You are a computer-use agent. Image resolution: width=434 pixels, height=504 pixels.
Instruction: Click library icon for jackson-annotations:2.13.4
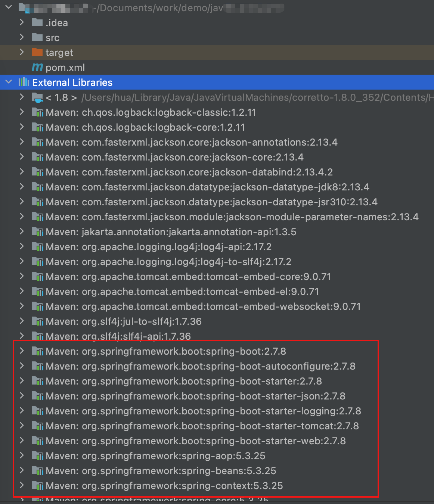[38, 142]
